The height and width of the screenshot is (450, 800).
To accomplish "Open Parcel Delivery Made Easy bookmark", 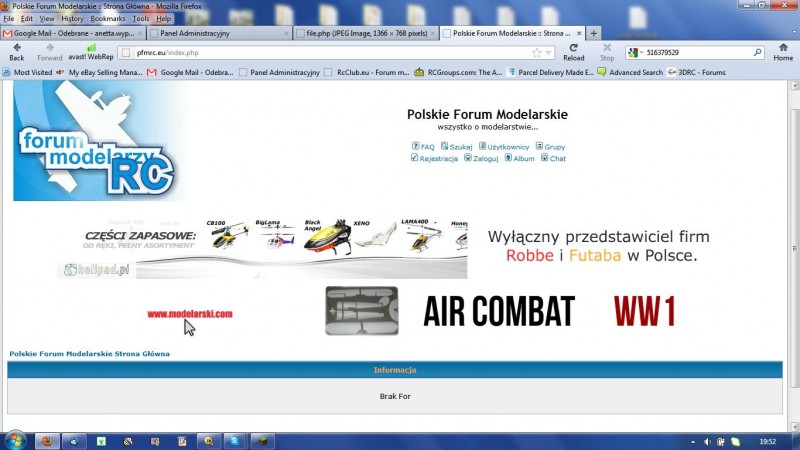I will click(x=551, y=72).
